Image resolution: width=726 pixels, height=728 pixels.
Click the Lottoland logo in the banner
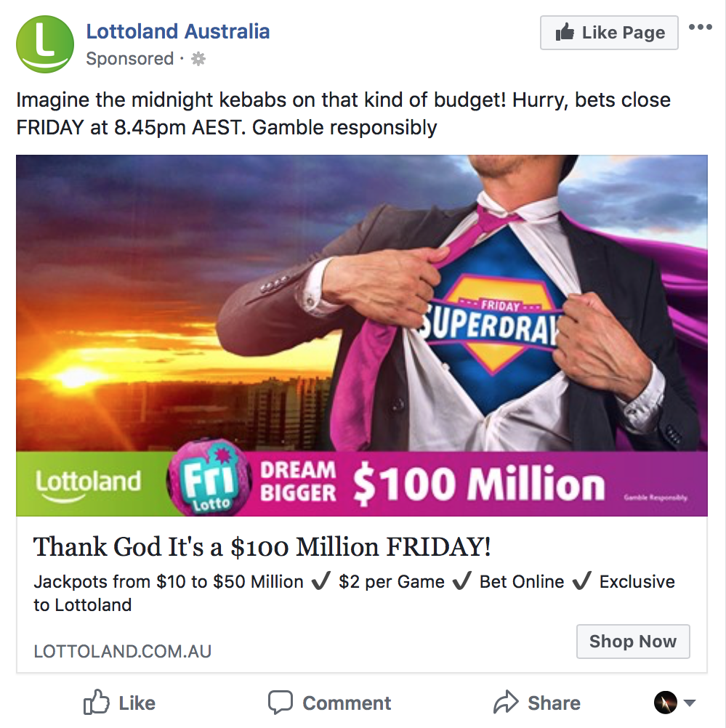88,483
